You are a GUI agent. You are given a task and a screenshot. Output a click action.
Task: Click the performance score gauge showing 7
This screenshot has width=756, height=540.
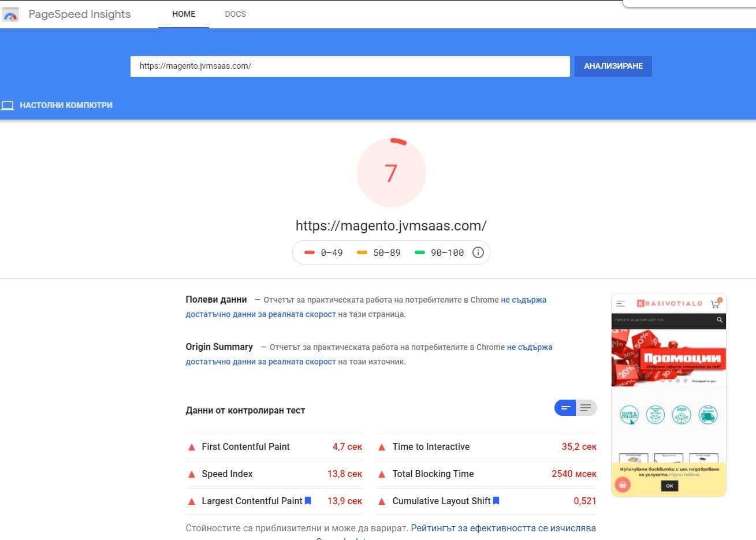point(391,173)
